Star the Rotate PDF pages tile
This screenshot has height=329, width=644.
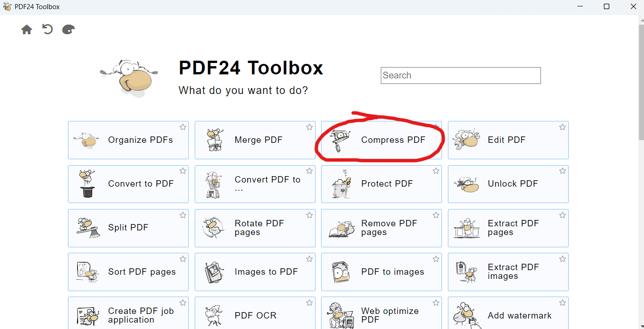[x=309, y=215]
